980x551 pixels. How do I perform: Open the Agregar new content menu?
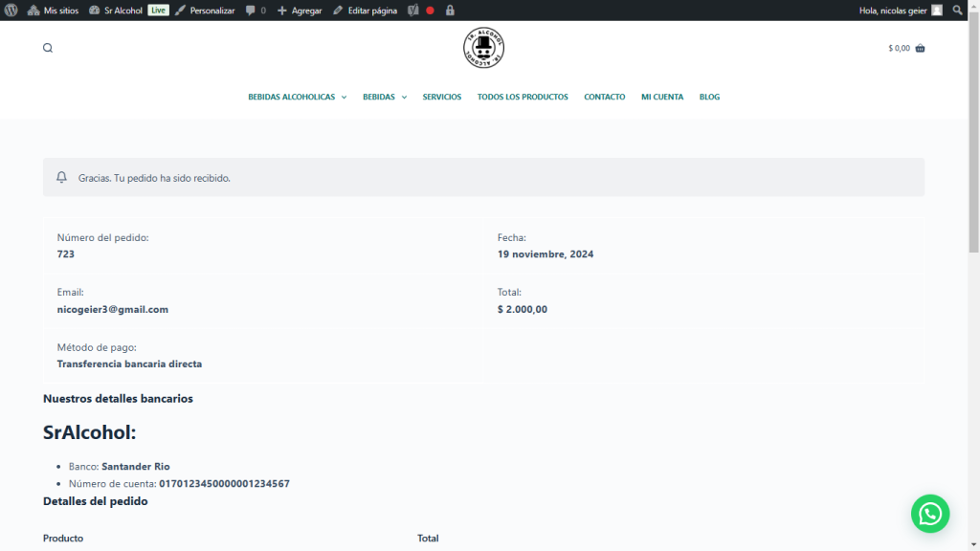[x=300, y=10]
